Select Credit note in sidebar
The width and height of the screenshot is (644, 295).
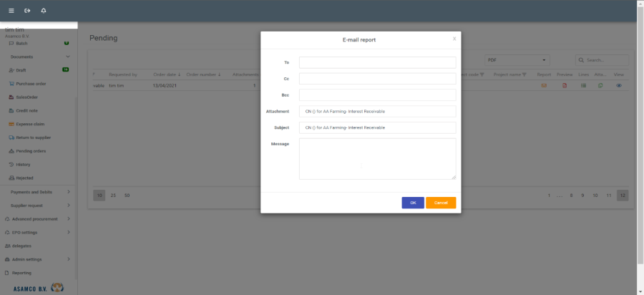point(27,110)
